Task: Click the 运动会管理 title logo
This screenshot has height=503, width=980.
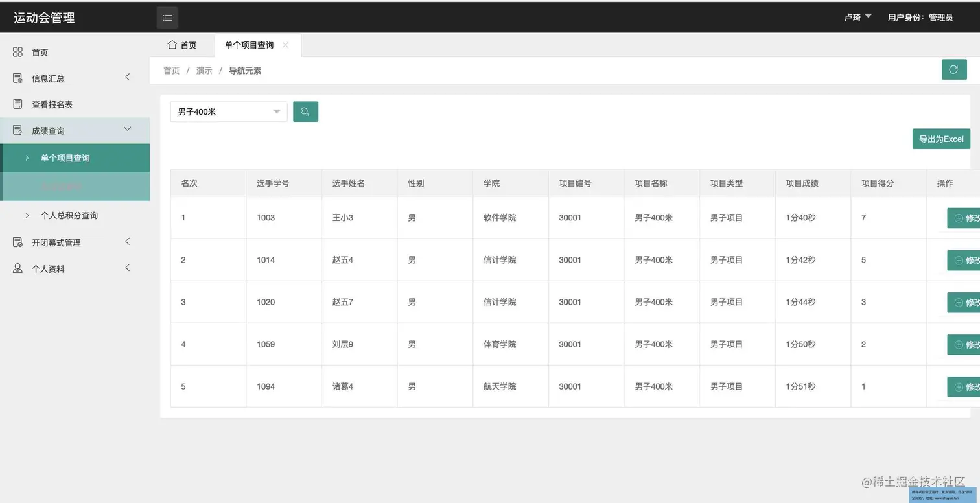Action: (44, 18)
